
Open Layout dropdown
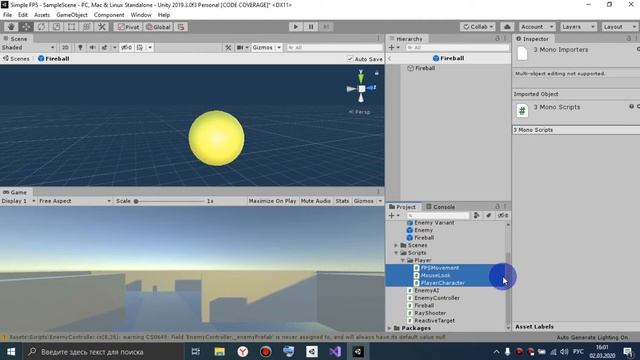click(x=620, y=27)
